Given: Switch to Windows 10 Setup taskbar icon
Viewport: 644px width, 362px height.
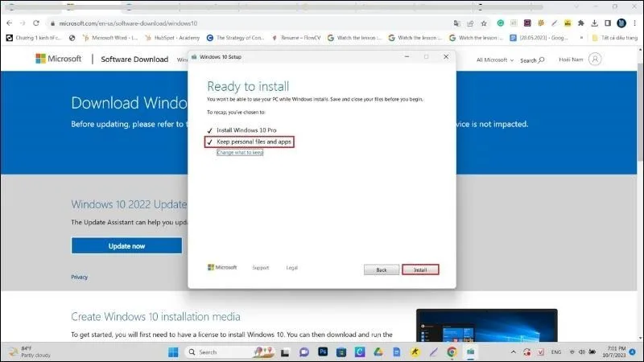Looking at the screenshot, I should (x=470, y=352).
